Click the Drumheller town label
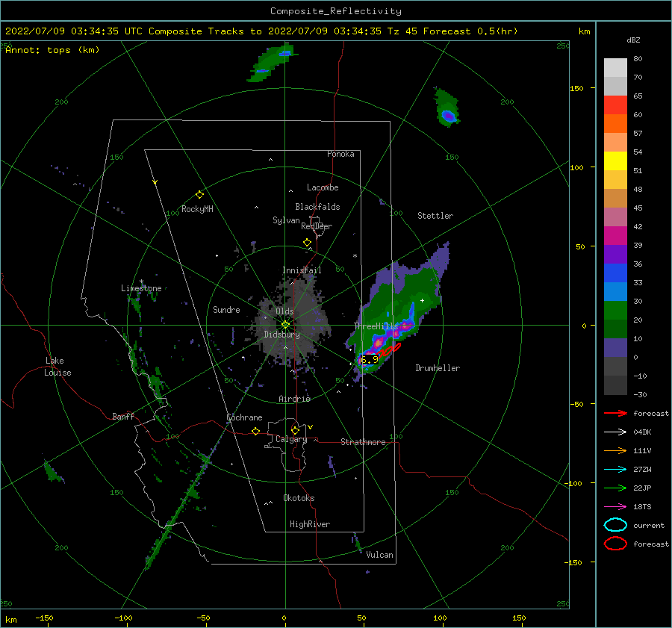Screen dimensions: 672x628 pos(438,368)
